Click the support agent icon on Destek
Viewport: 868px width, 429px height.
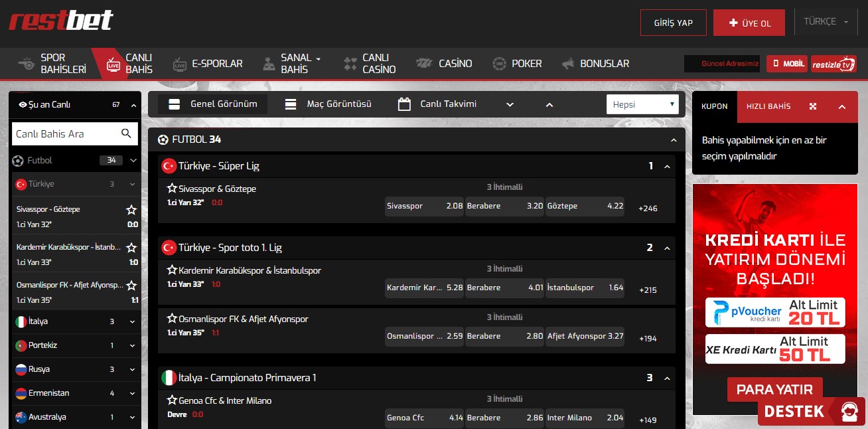850,411
